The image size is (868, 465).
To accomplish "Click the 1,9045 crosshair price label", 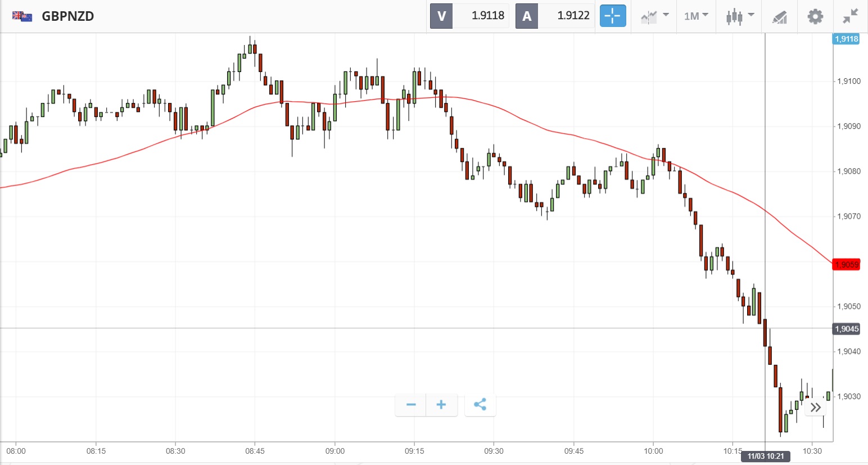I will pos(846,329).
